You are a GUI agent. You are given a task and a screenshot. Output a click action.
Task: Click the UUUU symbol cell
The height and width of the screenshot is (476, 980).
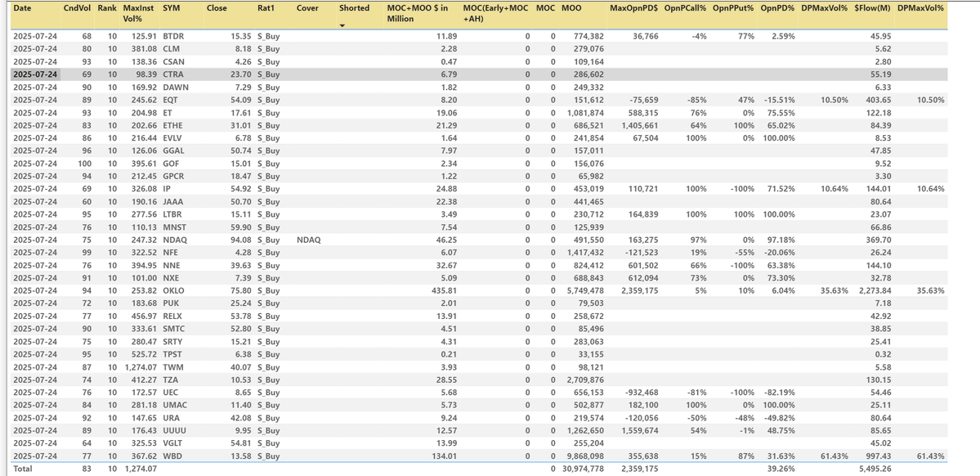click(174, 431)
